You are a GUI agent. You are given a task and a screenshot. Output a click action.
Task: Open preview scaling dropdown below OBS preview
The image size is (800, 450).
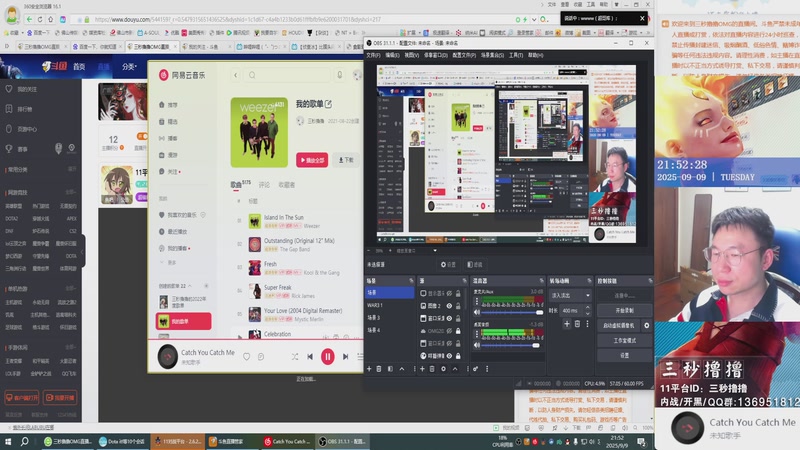click(x=435, y=251)
